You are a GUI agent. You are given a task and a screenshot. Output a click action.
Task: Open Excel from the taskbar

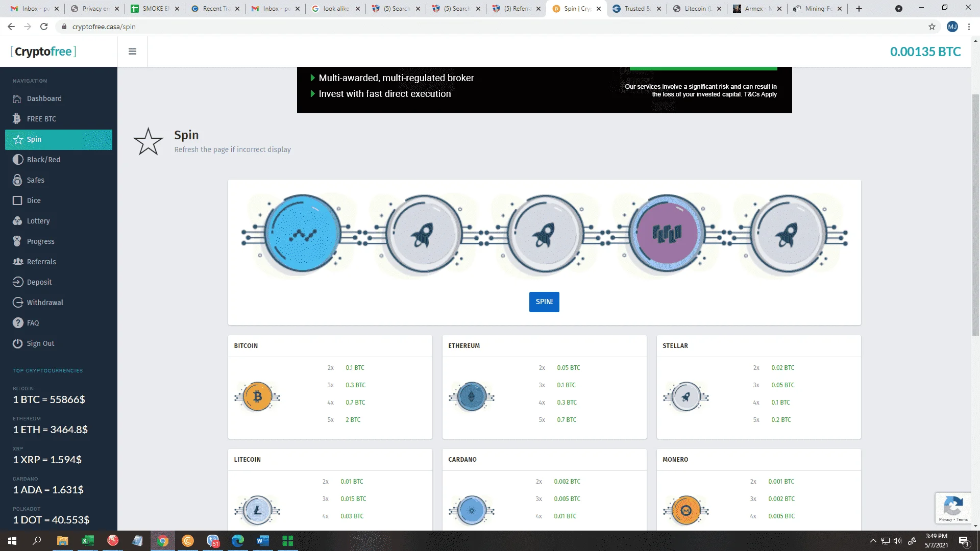87,541
